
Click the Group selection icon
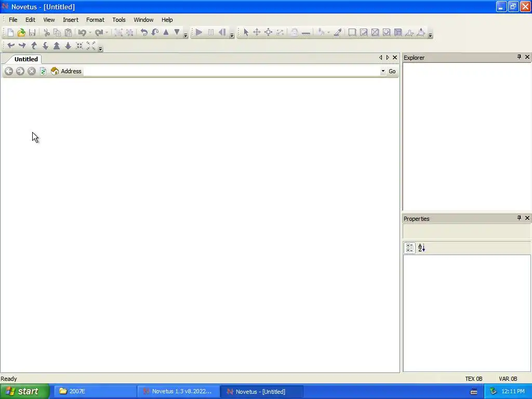click(x=118, y=33)
